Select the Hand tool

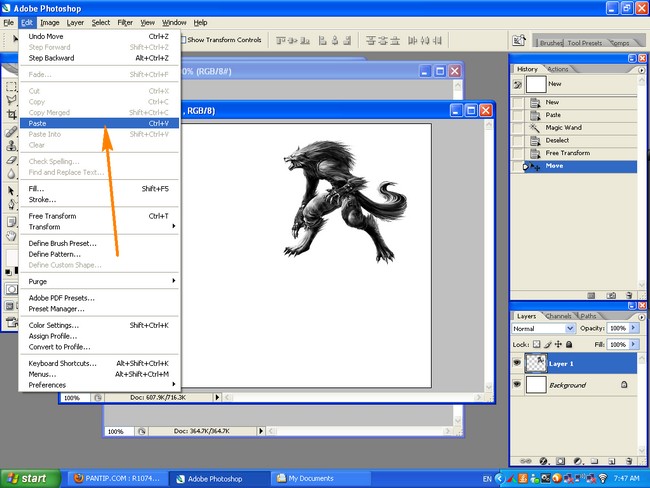click(x=11, y=236)
